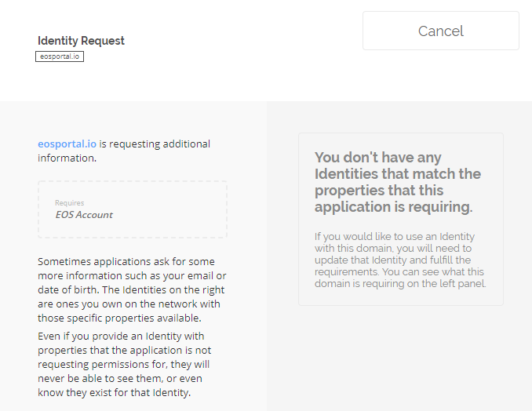
Task: Click 'update that Identity and fulfill the' line
Action: pos(392,260)
